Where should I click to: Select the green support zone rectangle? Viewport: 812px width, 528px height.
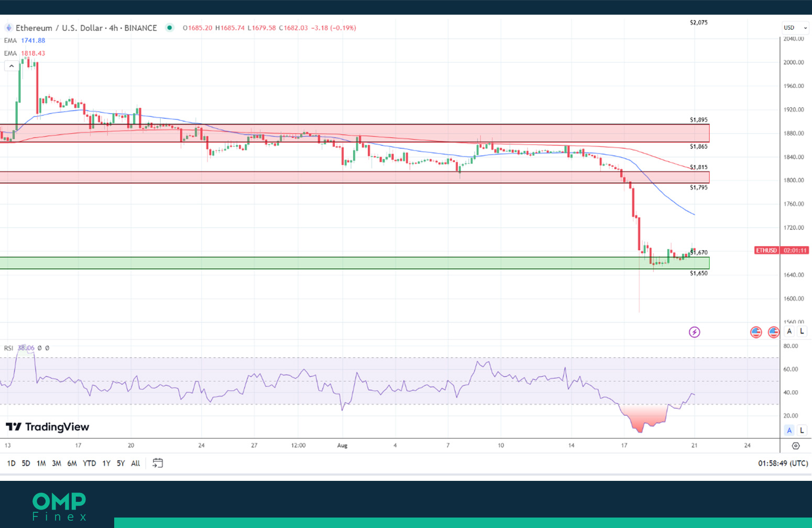tap(355, 263)
